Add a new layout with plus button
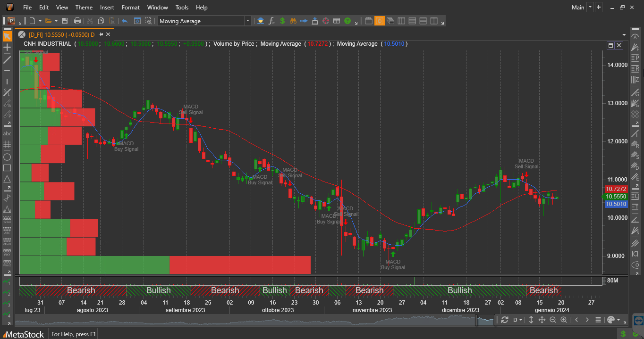The height and width of the screenshot is (339, 644). point(599,7)
